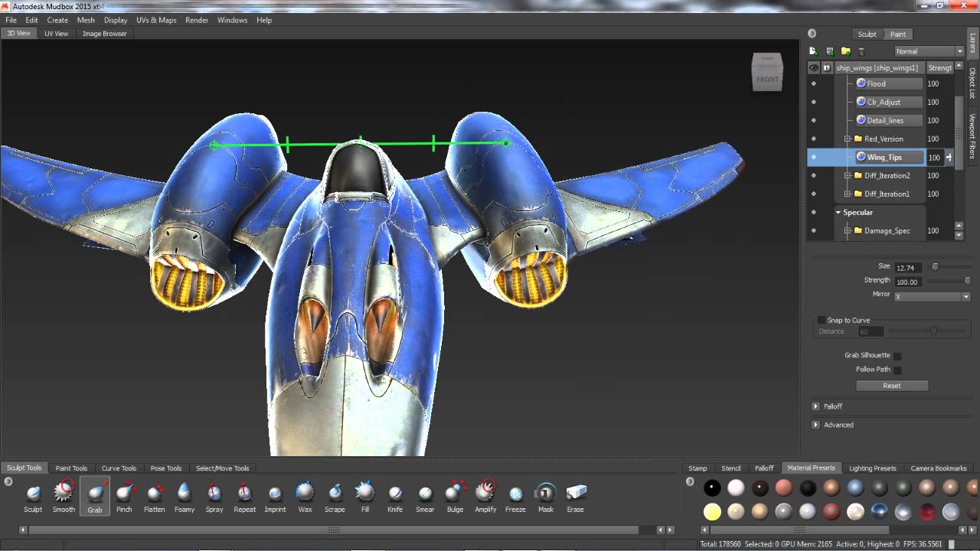Switch to the Paint Tools tab
This screenshot has width=980, height=551.
pos(71,468)
